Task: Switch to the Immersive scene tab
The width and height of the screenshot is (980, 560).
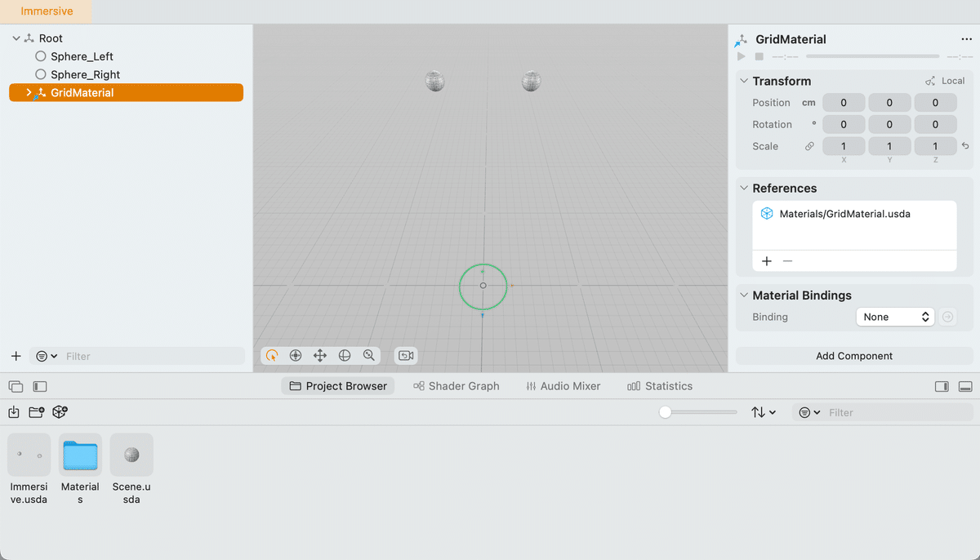Action: click(47, 11)
